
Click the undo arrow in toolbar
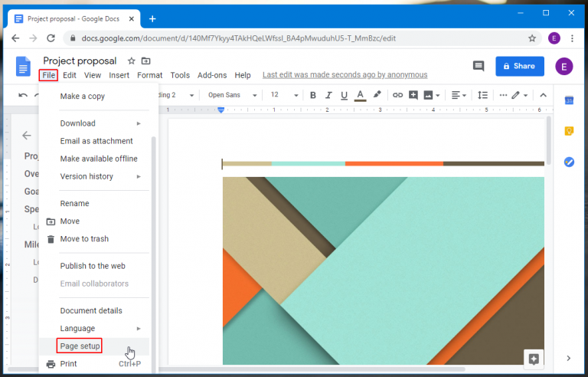[23, 95]
